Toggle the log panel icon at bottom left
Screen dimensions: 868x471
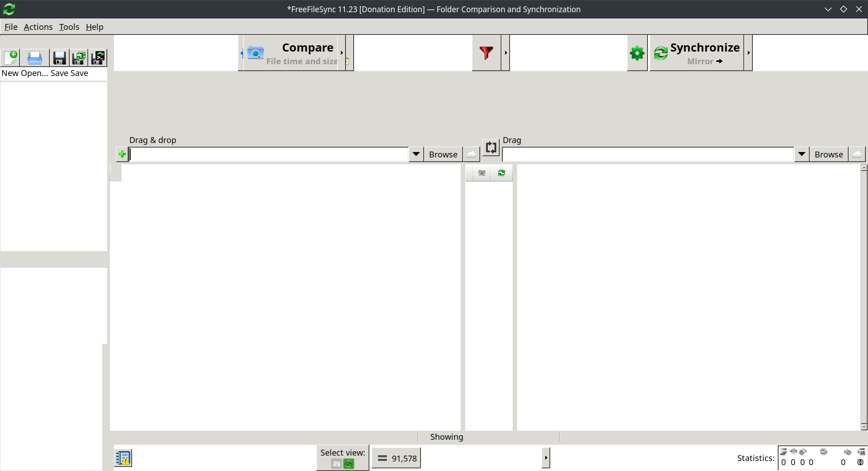coord(123,458)
